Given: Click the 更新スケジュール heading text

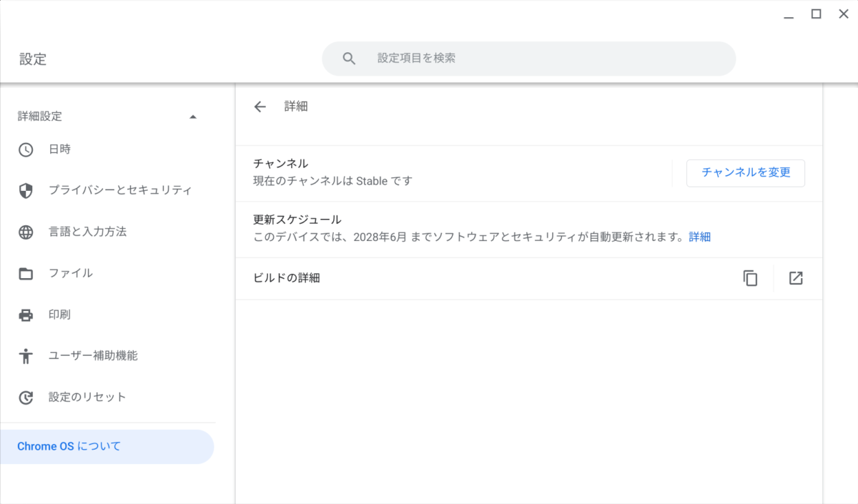Looking at the screenshot, I should (297, 219).
